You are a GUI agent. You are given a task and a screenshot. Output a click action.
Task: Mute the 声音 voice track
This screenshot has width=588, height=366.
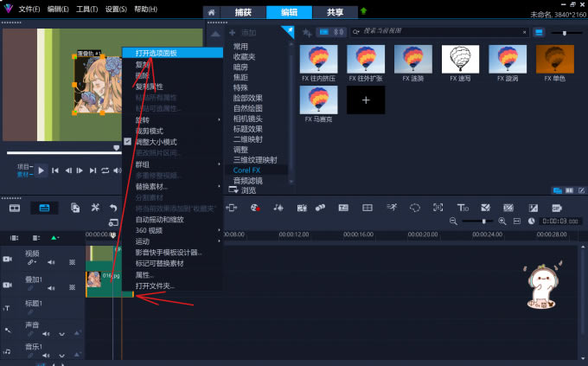[x=46, y=334]
